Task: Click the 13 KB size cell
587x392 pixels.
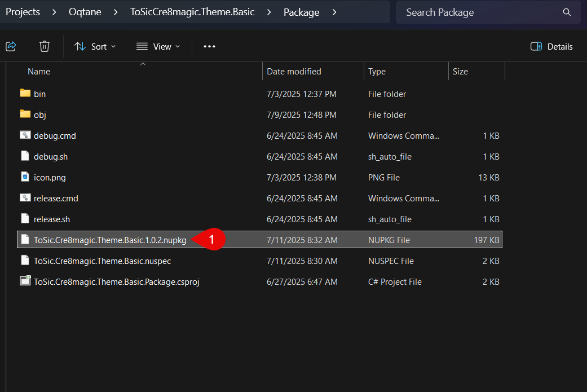Action: [488, 178]
